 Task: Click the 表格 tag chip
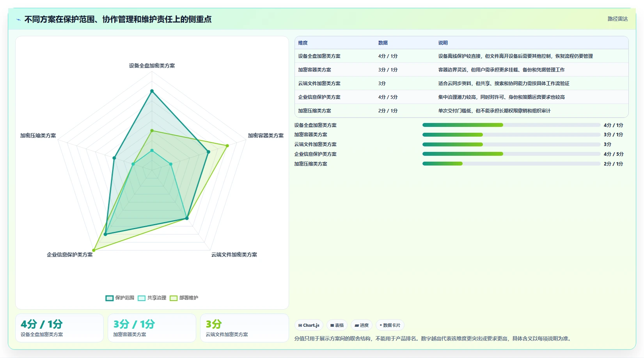pyautogui.click(x=337, y=325)
